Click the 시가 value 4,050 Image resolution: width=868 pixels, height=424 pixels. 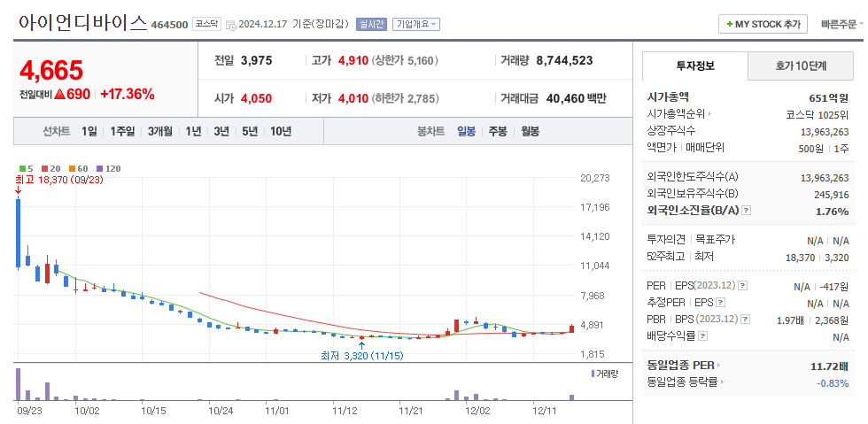coord(256,99)
